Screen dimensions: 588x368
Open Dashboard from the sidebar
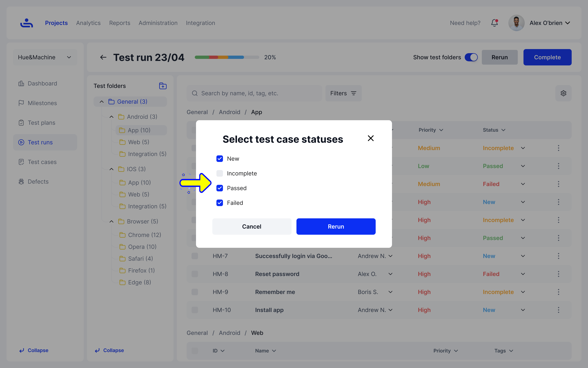tap(45, 83)
